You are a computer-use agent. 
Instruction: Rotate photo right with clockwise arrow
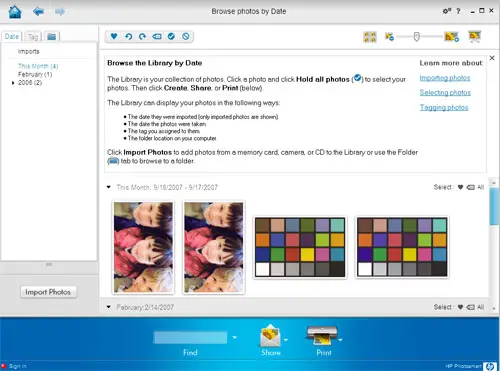click(x=143, y=36)
